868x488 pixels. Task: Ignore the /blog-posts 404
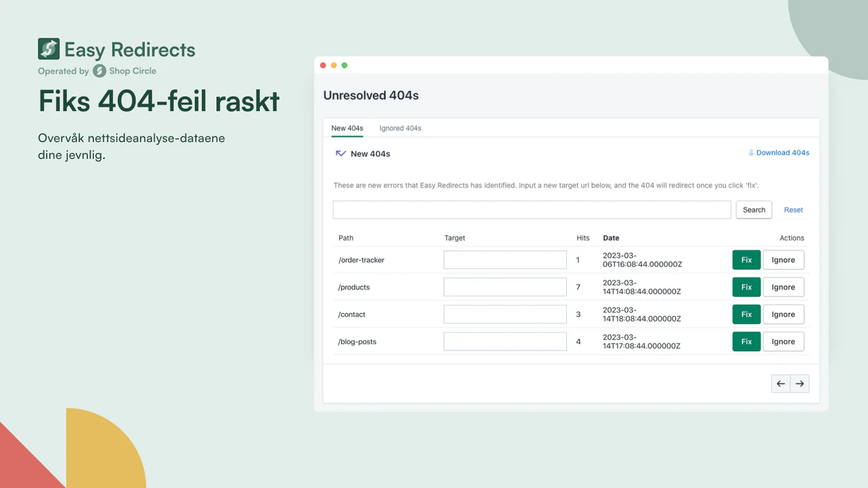click(783, 341)
